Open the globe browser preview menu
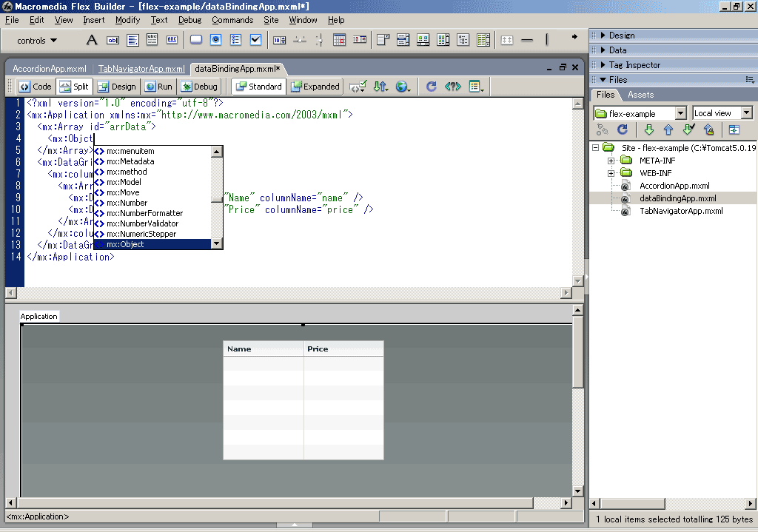 (x=403, y=87)
